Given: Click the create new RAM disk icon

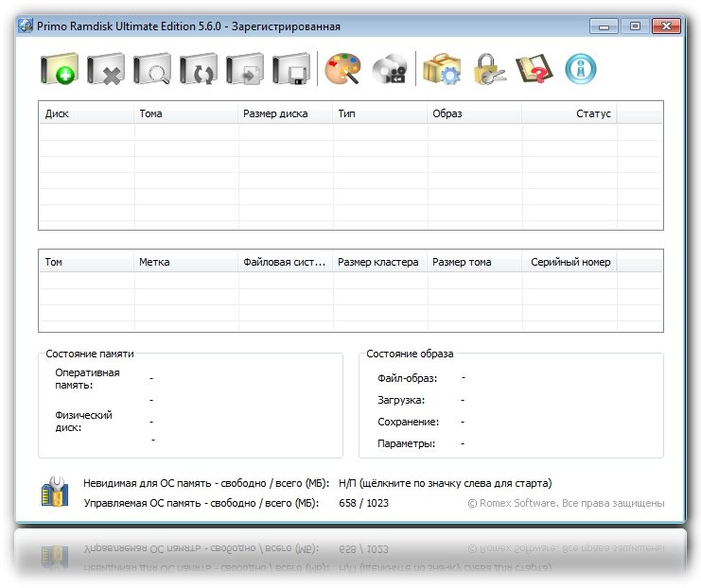Looking at the screenshot, I should [59, 70].
